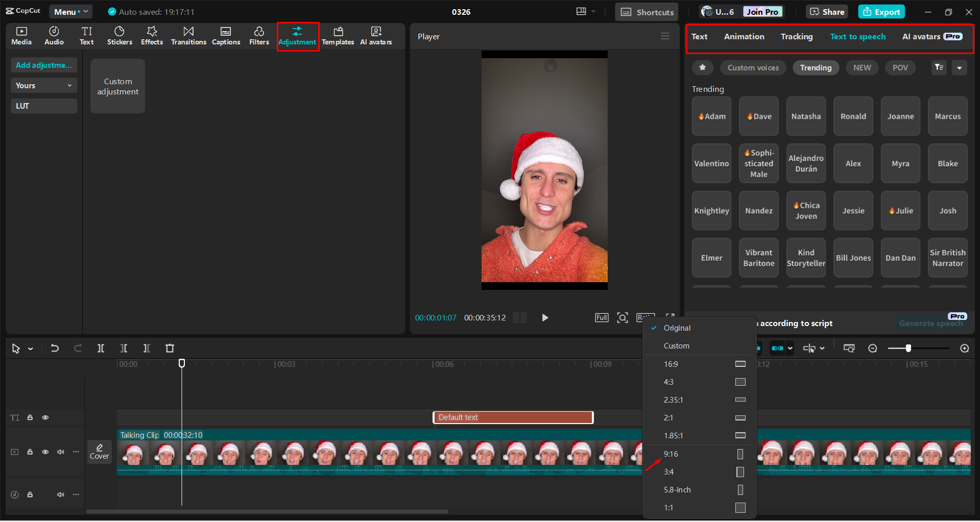This screenshot has height=522, width=980.
Task: Switch to the Tracking tab
Action: 796,36
